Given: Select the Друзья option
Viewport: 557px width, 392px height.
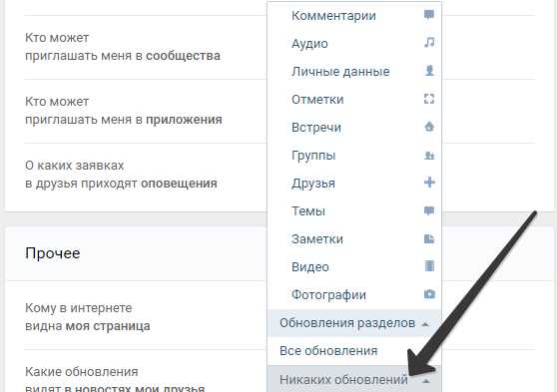Looking at the screenshot, I should [354, 184].
